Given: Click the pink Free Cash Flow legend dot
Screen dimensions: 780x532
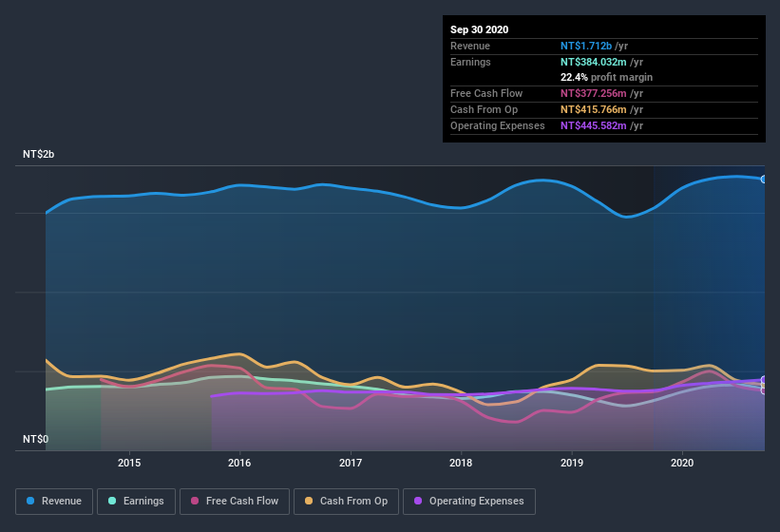Looking at the screenshot, I should 195,501.
